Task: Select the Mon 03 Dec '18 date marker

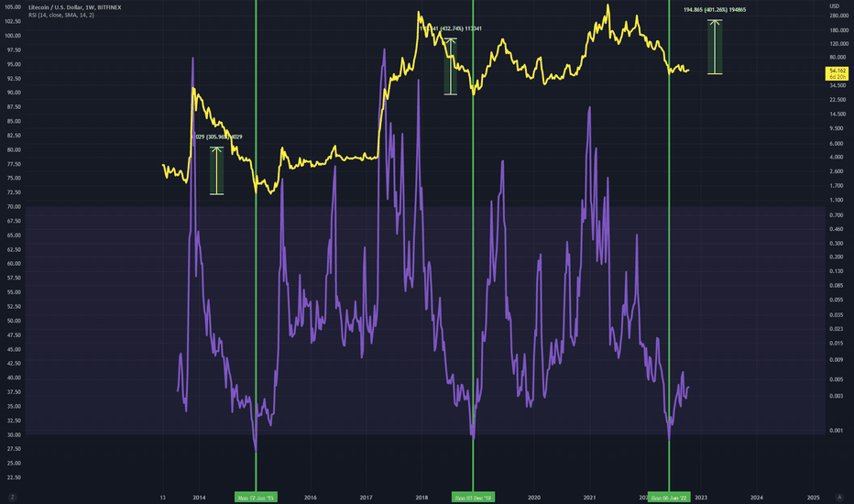Action: click(x=474, y=498)
